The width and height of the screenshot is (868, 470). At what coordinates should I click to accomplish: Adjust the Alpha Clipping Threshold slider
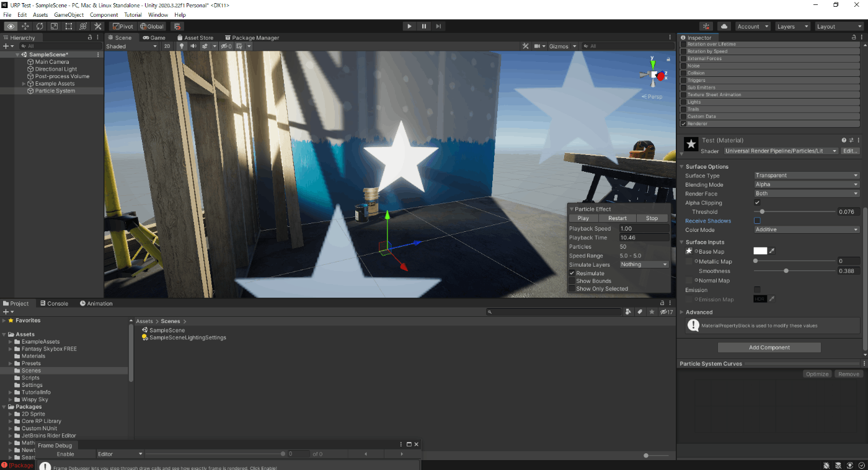tap(794, 212)
